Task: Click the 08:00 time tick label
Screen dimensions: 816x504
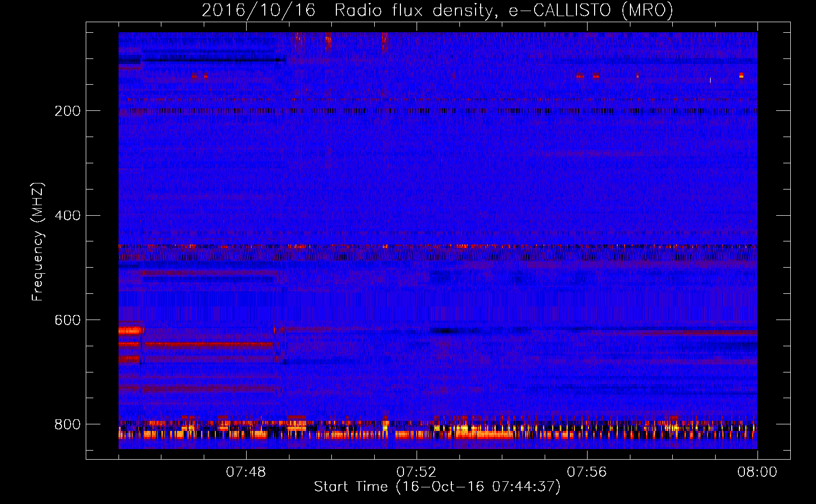Action: pos(757,472)
